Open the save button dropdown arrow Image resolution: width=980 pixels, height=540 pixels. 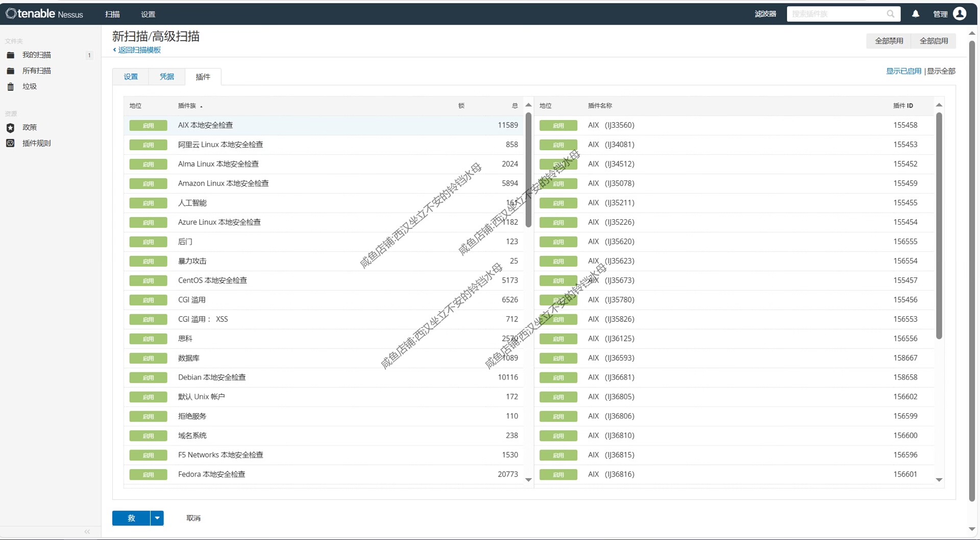(x=157, y=518)
